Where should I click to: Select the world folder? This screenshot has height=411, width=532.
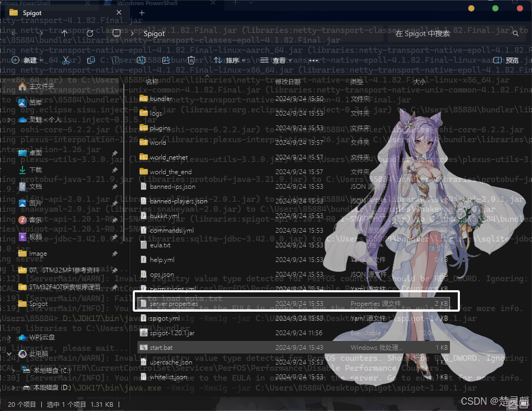[x=294, y=143]
